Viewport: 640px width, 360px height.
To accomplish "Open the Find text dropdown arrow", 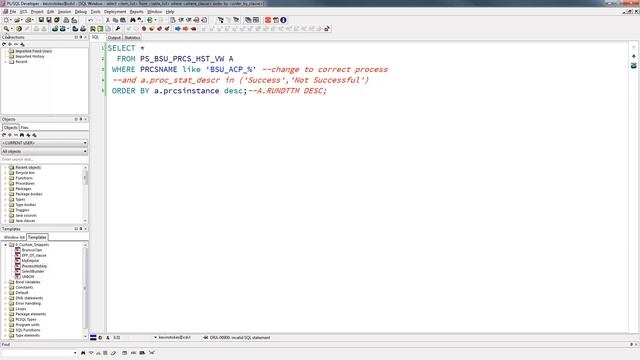I will click(75, 353).
